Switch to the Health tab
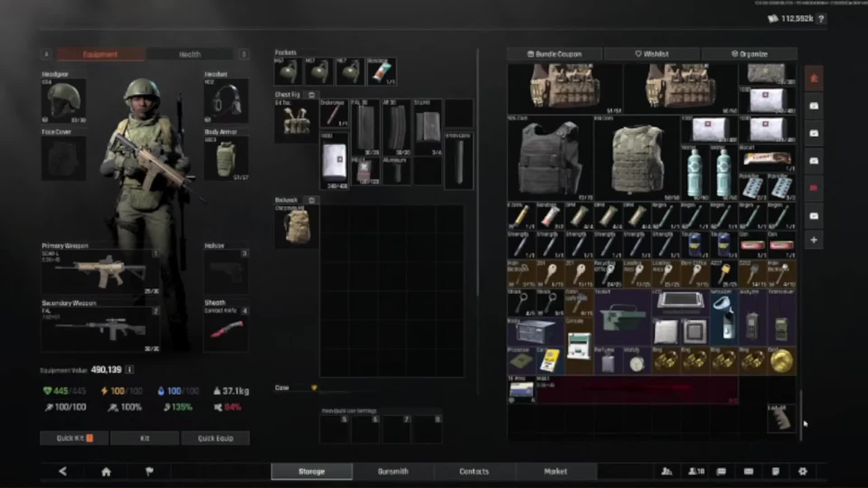868x488 pixels. pyautogui.click(x=190, y=54)
